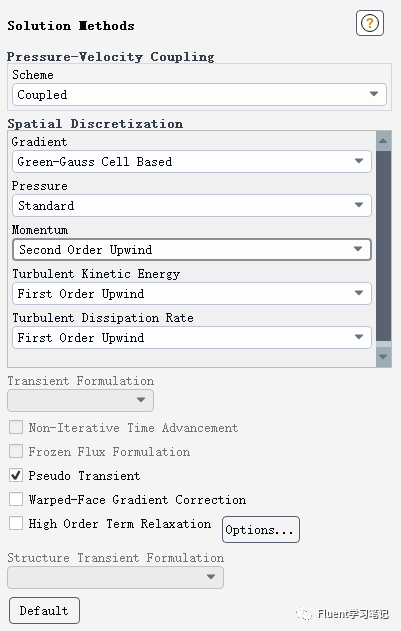The image size is (401, 631).
Task: Open the Second Order Upwind momentum dropdown
Action: [x=192, y=250]
